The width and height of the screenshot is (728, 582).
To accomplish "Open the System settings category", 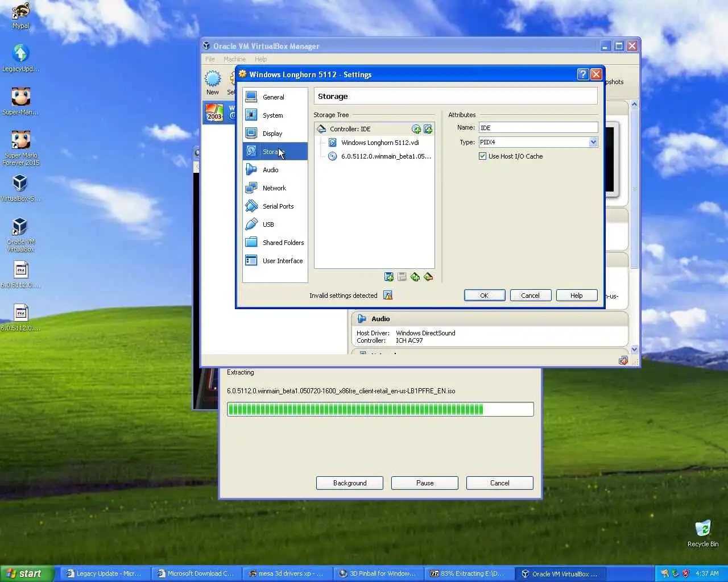I will click(275, 115).
